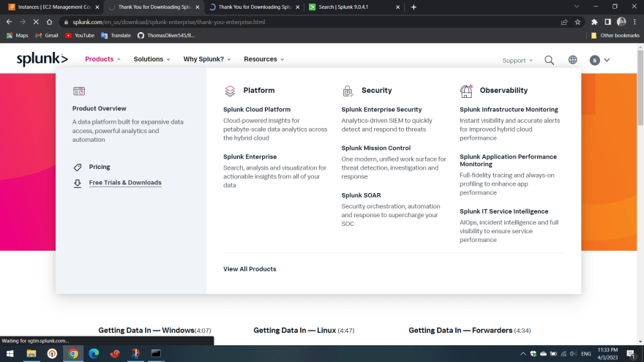The height and width of the screenshot is (362, 644).
Task: Go to browser home page
Action: click(x=49, y=22)
